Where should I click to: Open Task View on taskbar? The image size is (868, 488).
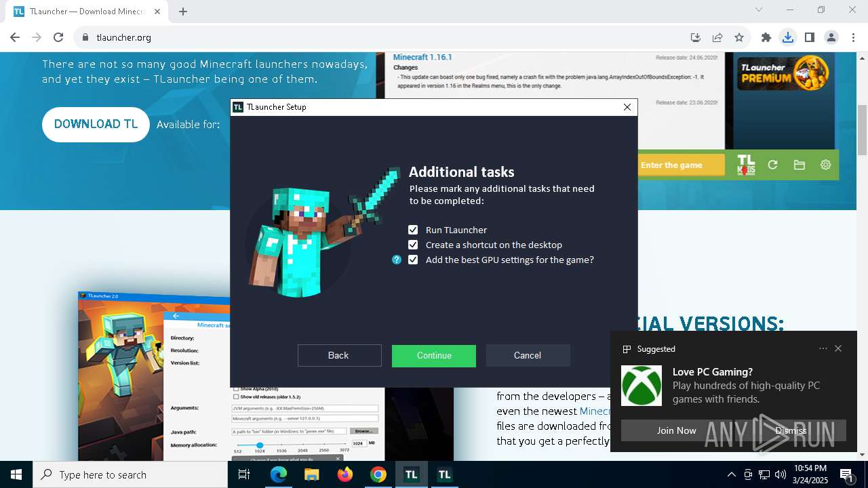[244, 474]
